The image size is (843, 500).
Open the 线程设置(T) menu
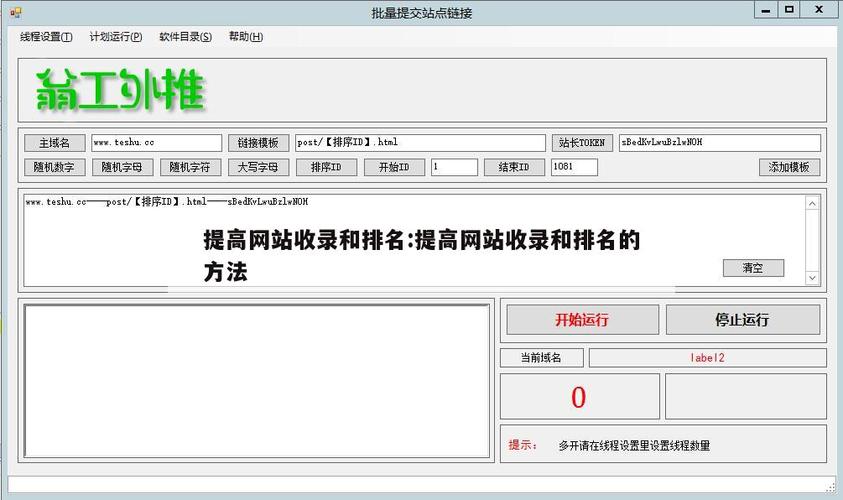coord(46,37)
